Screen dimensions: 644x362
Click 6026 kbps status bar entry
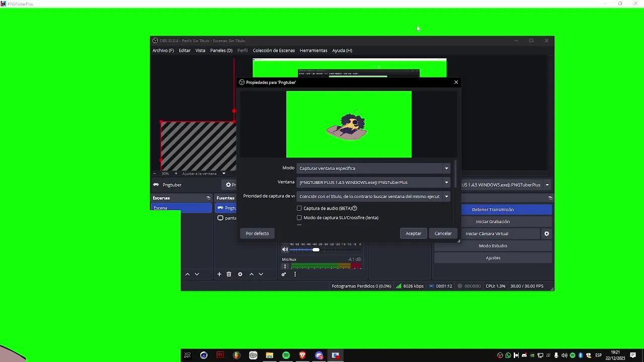(x=410, y=286)
